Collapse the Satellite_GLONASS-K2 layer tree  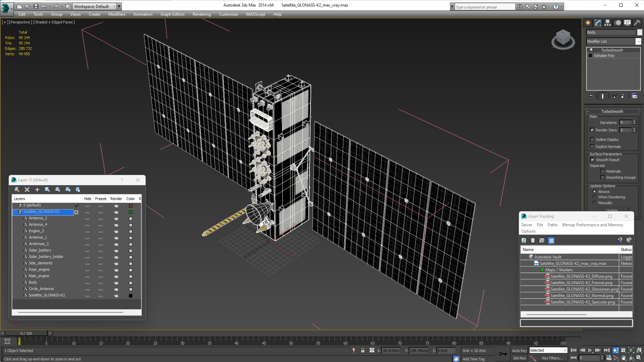15,212
